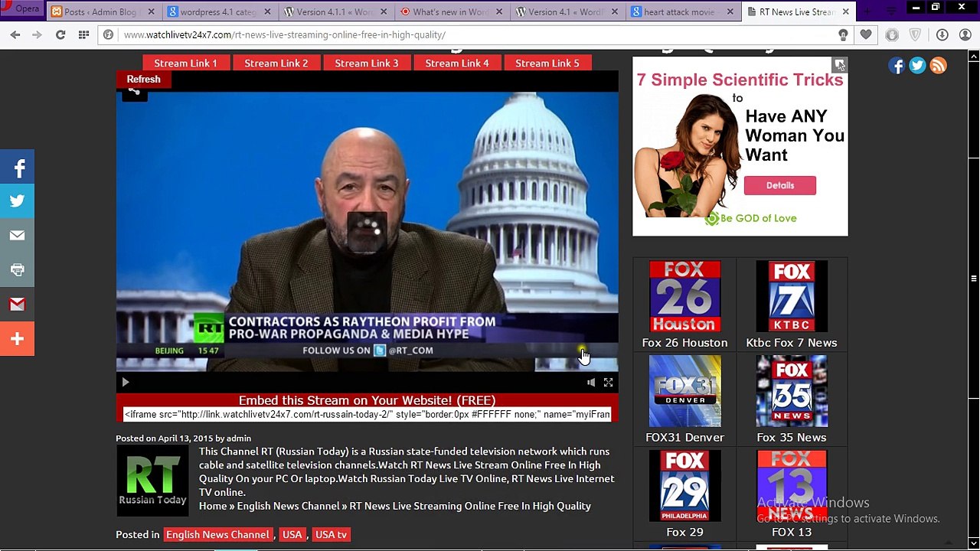The image size is (980, 551).
Task: Share via Gmail from the side bar
Action: pos(17,305)
